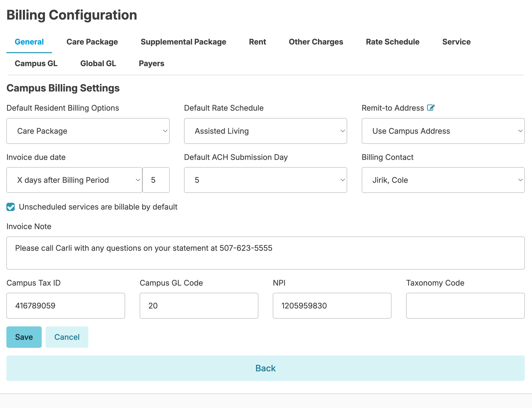Image resolution: width=532 pixels, height=408 pixels.
Task: Click into the Campus Tax ID field
Action: [66, 306]
